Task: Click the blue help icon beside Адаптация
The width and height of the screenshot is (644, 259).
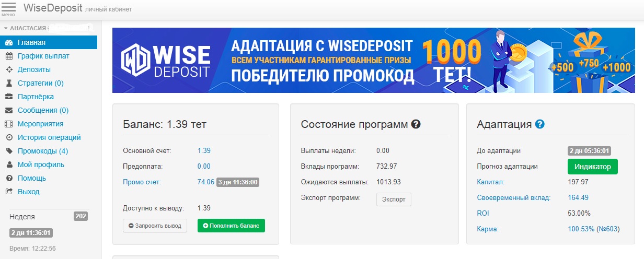Action: pyautogui.click(x=540, y=124)
